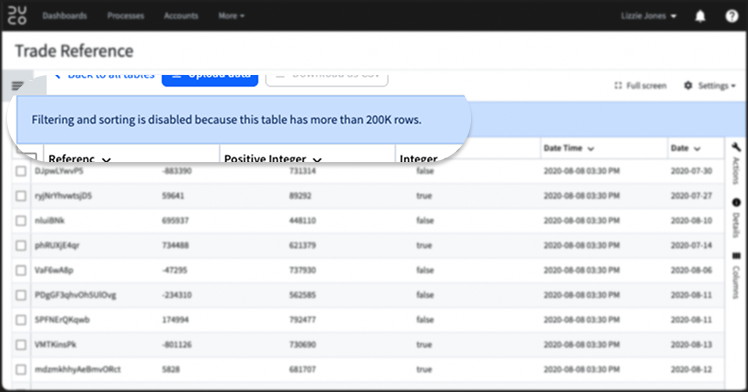Click the date cell 2020-08-12
This screenshot has width=748, height=392.
(x=691, y=369)
